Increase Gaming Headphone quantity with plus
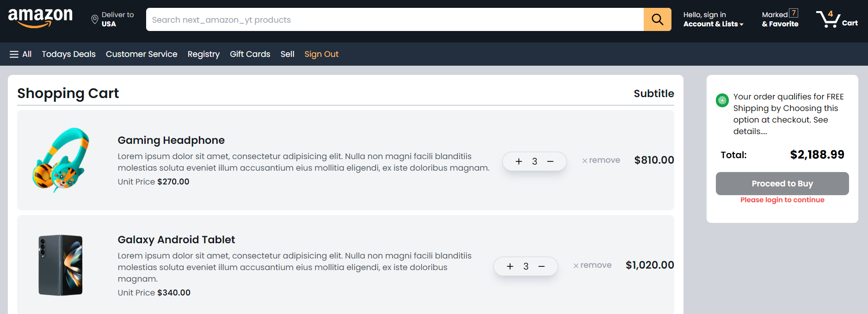The width and height of the screenshot is (868, 314). click(519, 161)
